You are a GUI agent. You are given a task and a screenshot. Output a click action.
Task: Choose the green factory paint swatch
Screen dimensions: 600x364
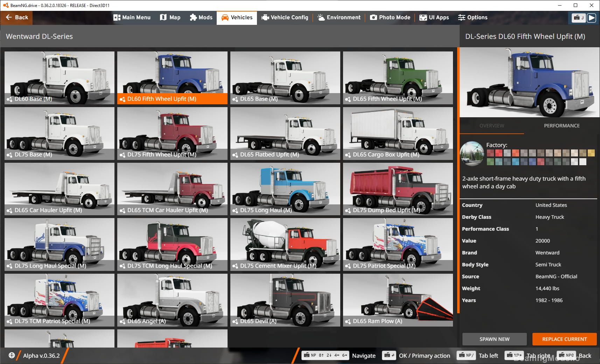tap(490, 162)
